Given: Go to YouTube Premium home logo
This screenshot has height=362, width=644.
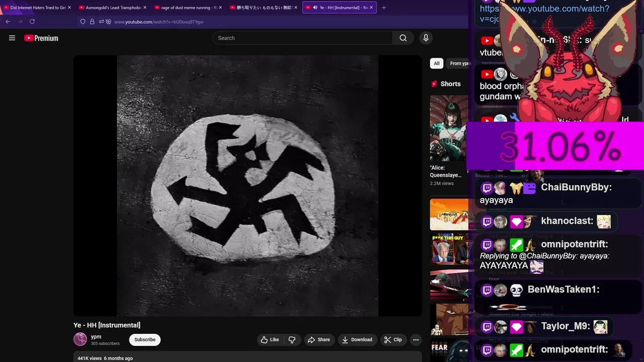Looking at the screenshot, I should pos(41,38).
